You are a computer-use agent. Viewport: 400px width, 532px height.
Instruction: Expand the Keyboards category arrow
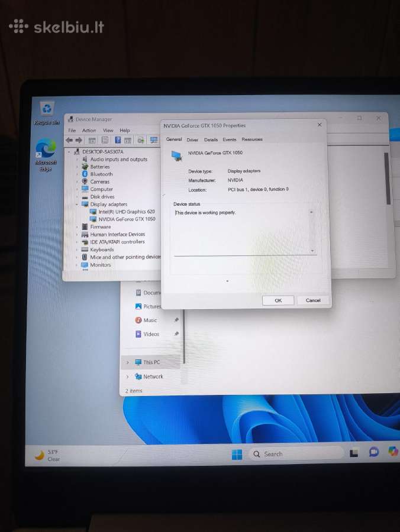tap(77, 249)
